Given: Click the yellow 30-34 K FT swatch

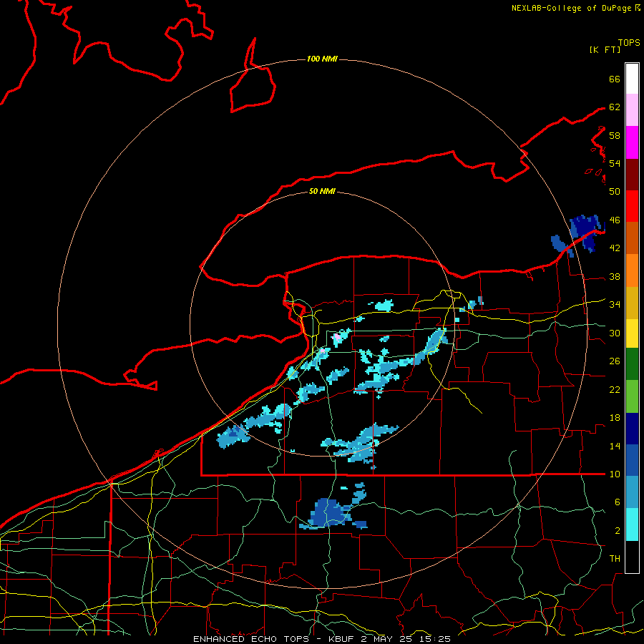Looking at the screenshot, I should (632, 333).
